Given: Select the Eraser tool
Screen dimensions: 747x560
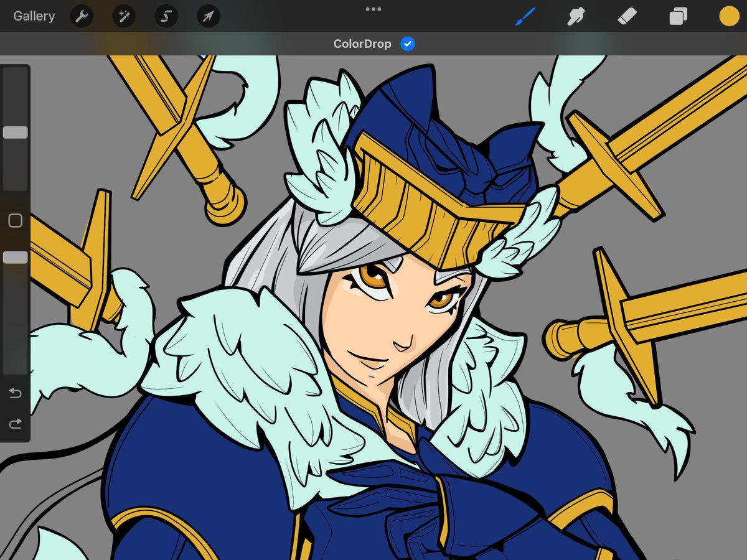Looking at the screenshot, I should [627, 16].
